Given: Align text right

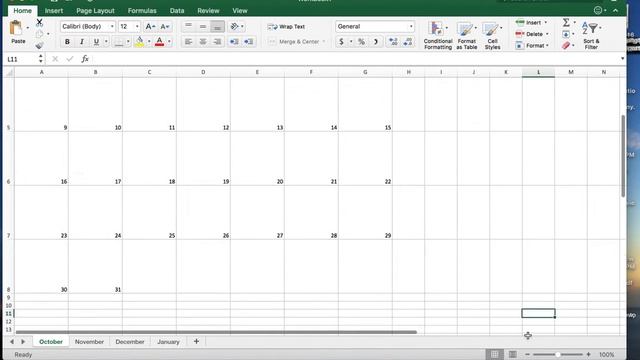Looking at the screenshot, I should pyautogui.click(x=218, y=42).
